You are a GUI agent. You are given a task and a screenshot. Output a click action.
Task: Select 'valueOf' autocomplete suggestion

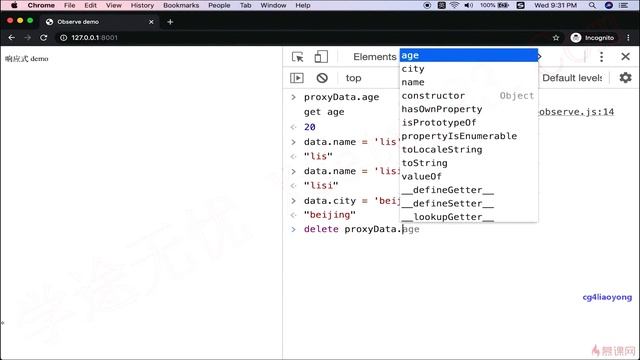tap(469, 177)
